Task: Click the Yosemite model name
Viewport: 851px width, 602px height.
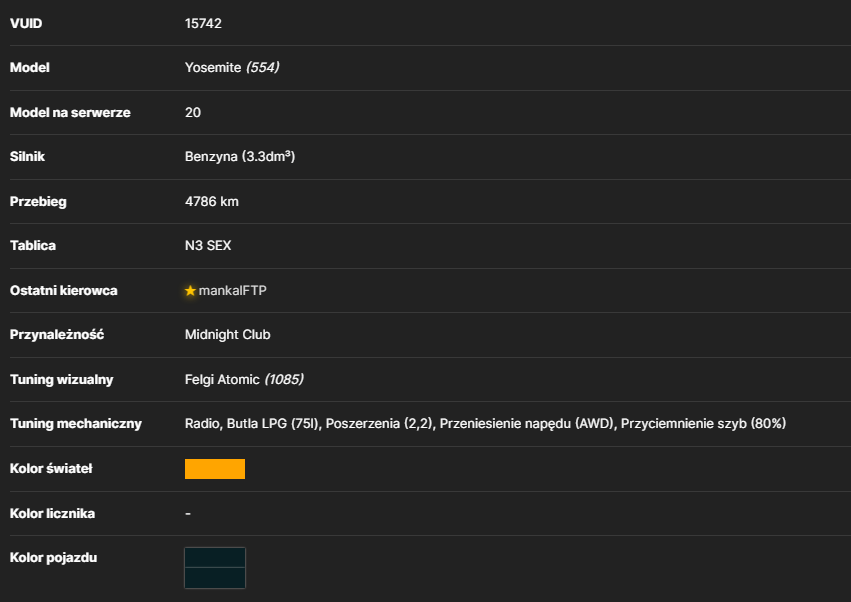Action: click(x=213, y=67)
